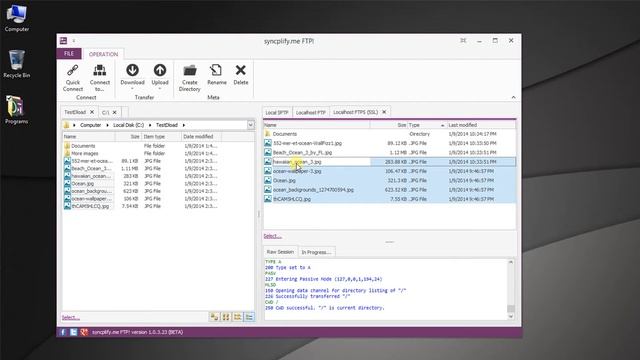This screenshot has height=360, width=640.
Task: Click scroll-up arrow of session log
Action: tap(511, 262)
